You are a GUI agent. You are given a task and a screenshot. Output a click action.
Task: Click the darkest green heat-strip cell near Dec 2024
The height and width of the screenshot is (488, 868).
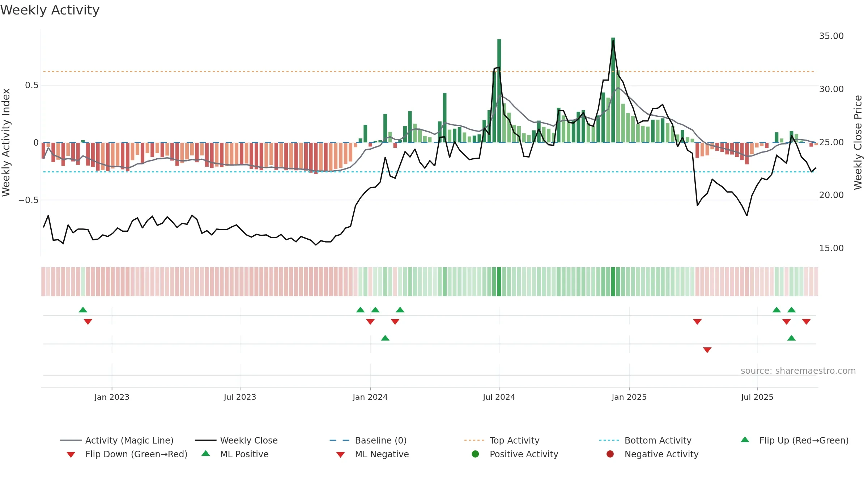click(613, 282)
